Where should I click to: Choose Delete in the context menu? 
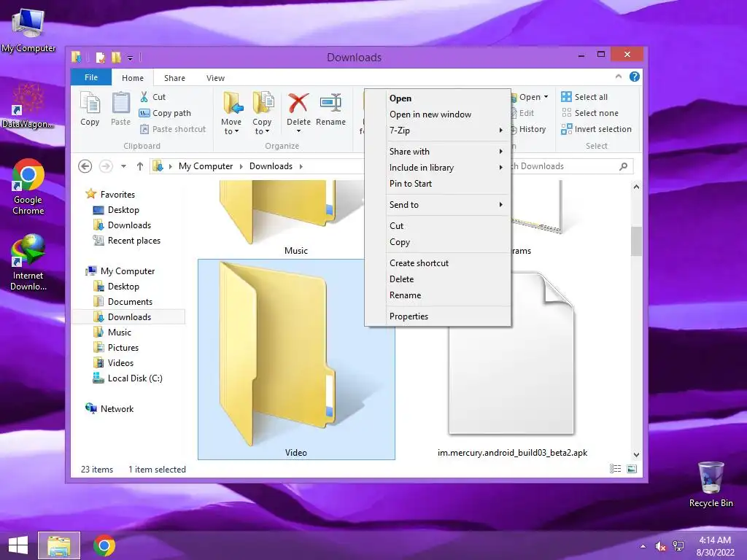pos(438,279)
